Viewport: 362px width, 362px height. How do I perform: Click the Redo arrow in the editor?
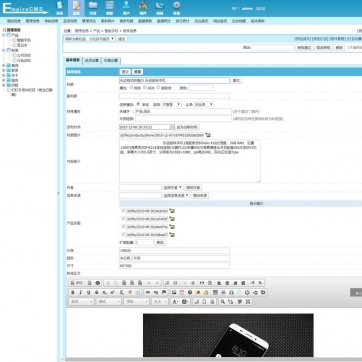point(157,283)
